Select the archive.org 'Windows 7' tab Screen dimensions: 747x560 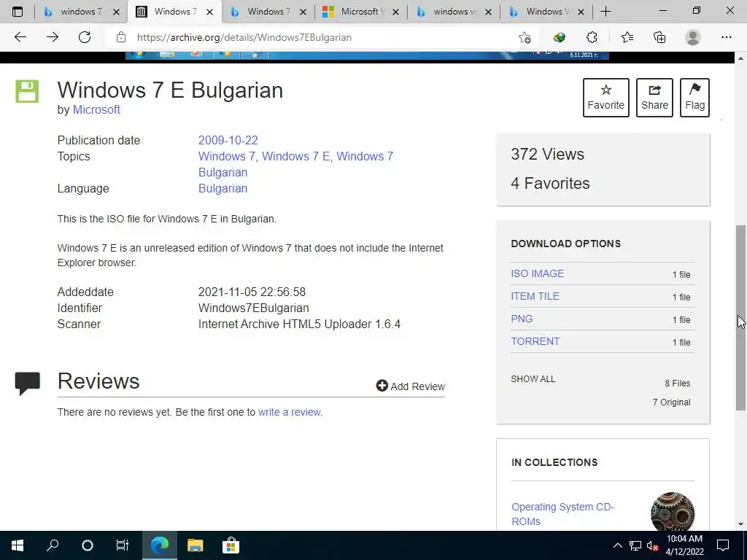click(175, 12)
